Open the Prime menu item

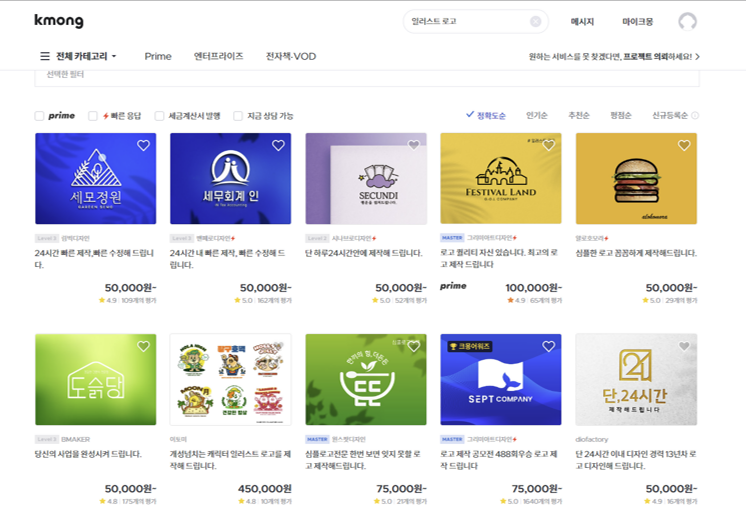click(x=158, y=56)
